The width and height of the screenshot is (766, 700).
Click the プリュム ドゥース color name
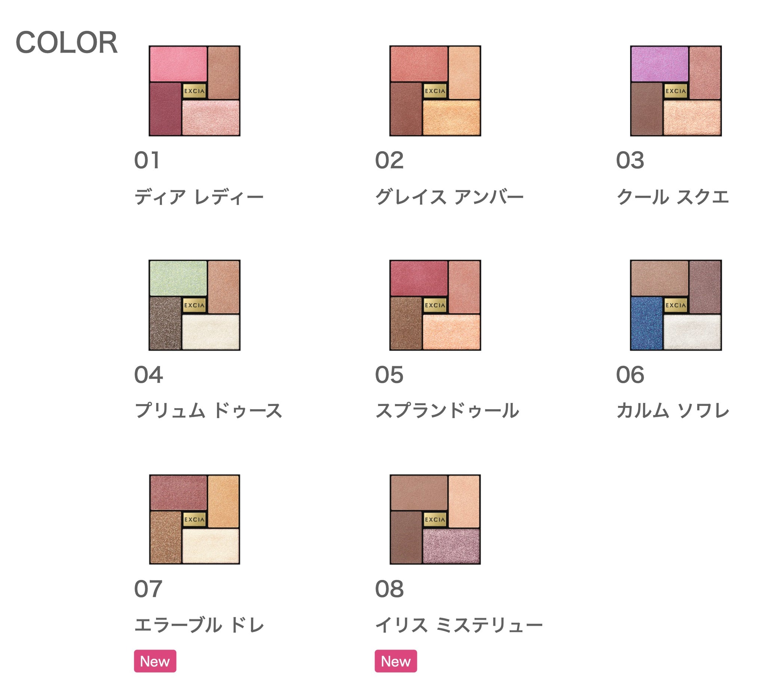(x=208, y=411)
